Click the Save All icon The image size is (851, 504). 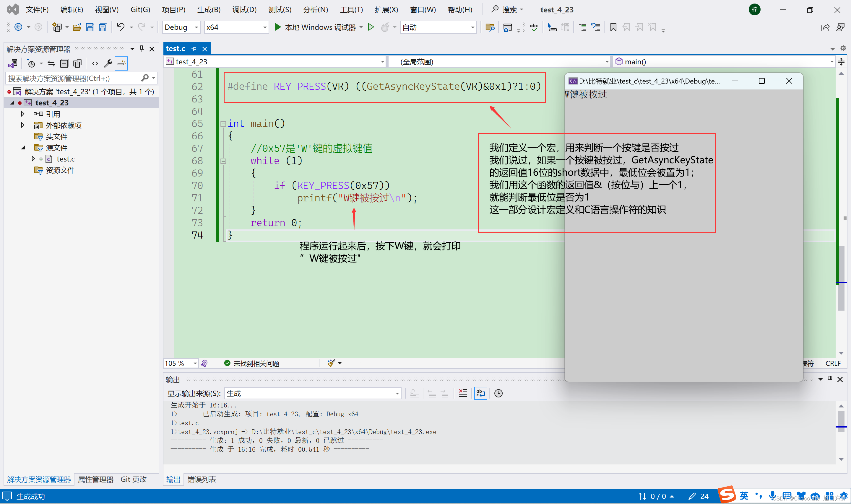(103, 27)
